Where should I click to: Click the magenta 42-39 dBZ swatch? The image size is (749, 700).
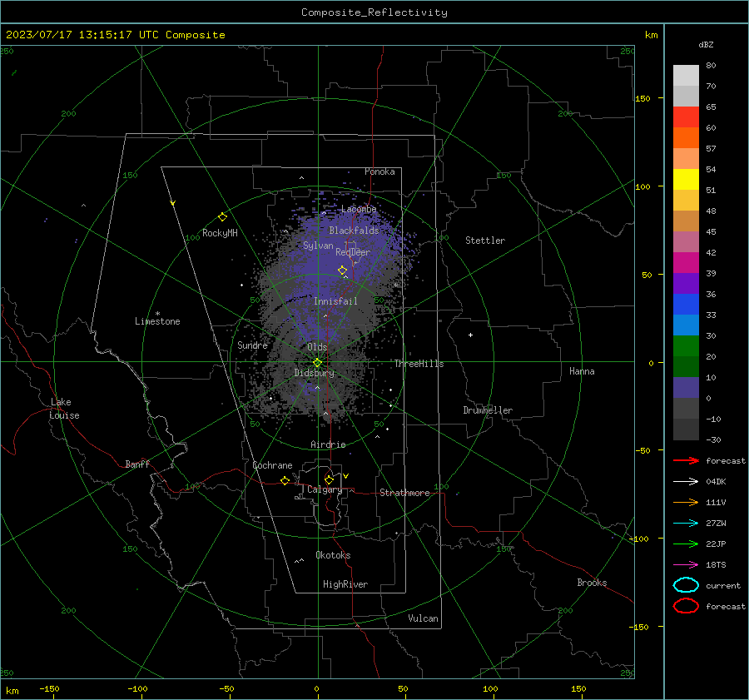tap(686, 263)
